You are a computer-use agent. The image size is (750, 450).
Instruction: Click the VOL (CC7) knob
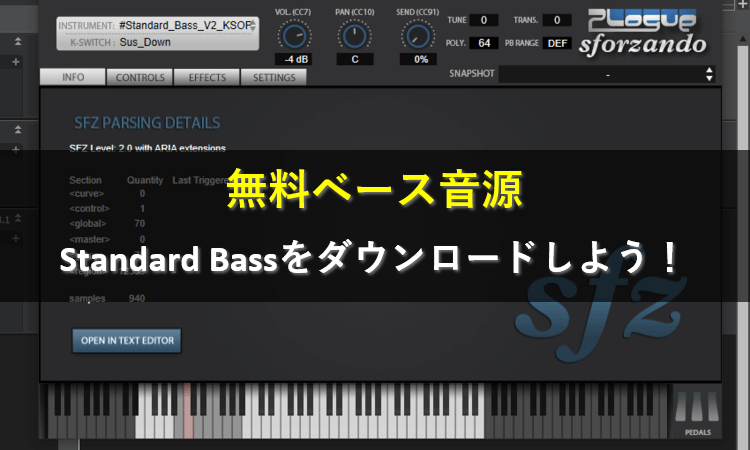pos(294,36)
